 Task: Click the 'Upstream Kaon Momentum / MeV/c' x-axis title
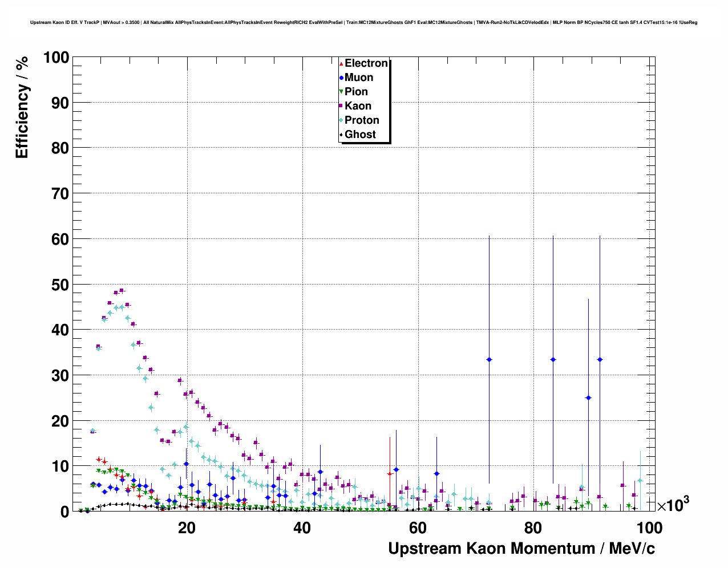pyautogui.click(x=521, y=549)
